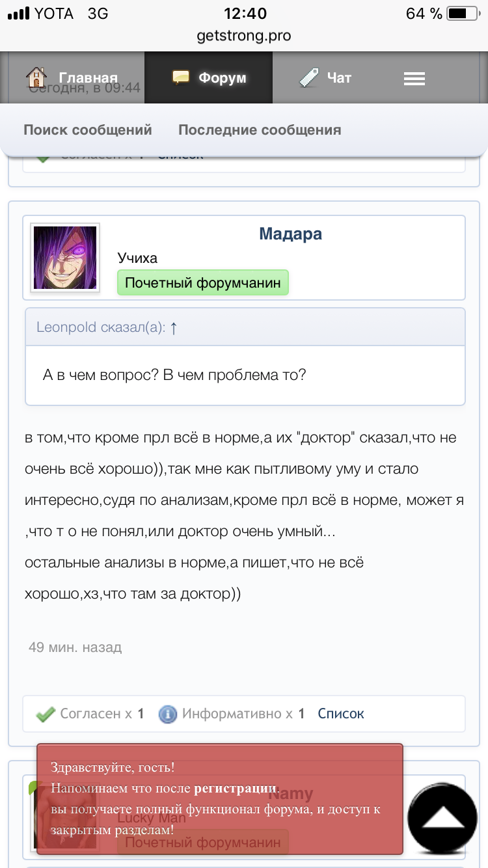Switch to the Чат tab

pos(338,78)
